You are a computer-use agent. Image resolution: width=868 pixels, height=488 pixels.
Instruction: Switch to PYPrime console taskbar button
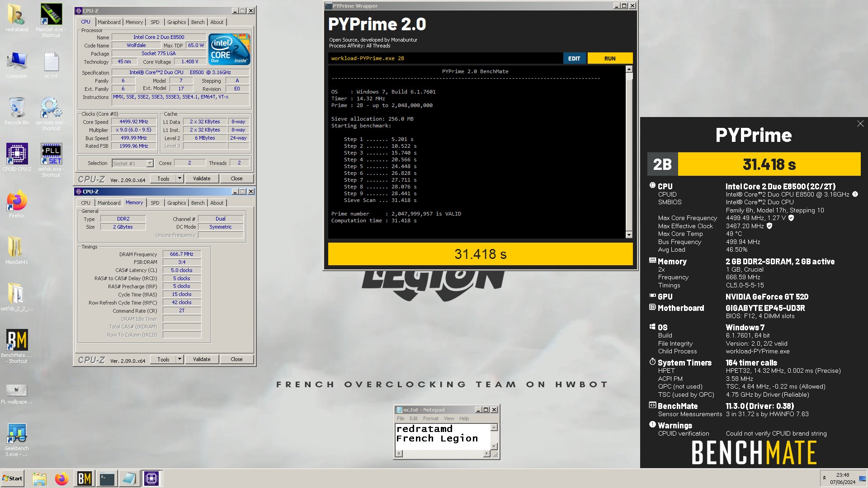tap(107, 479)
